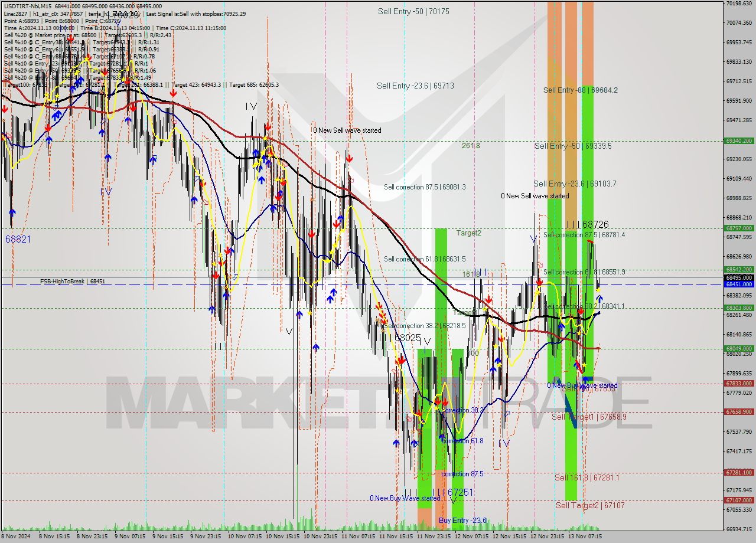756x543 pixels.
Task: Click the green 69340.200 price tag
Action: [739, 140]
